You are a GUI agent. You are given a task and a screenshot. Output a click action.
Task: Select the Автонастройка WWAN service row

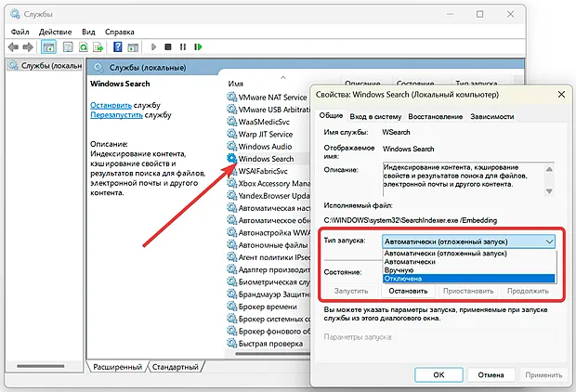point(268,232)
